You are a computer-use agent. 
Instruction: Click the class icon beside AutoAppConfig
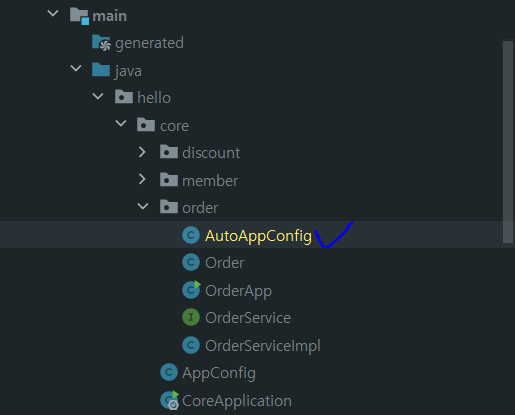tap(191, 235)
